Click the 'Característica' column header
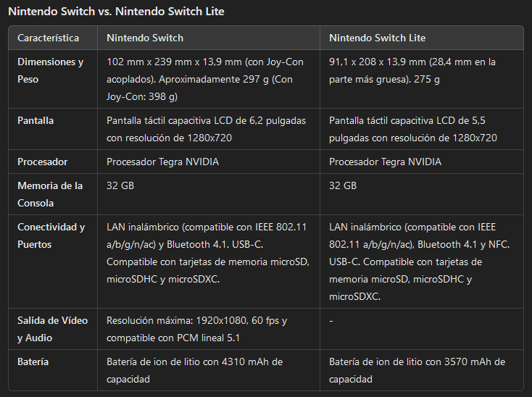The height and width of the screenshot is (397, 532). point(49,38)
